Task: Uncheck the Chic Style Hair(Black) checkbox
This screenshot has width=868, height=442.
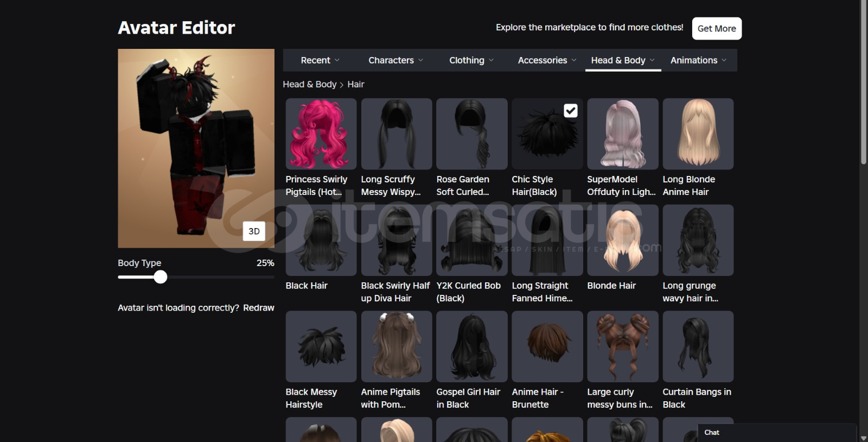Action: pos(570,111)
